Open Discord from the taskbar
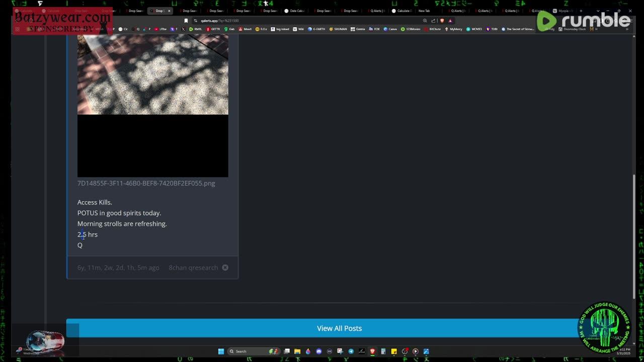 pos(319,351)
